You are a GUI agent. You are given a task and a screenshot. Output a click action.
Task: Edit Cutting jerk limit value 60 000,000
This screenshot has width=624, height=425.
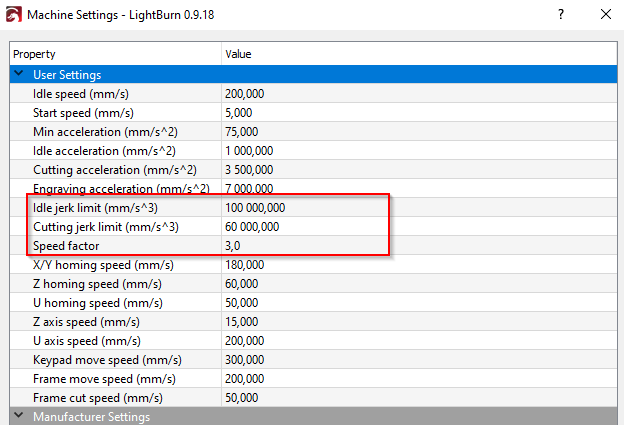[252, 227]
